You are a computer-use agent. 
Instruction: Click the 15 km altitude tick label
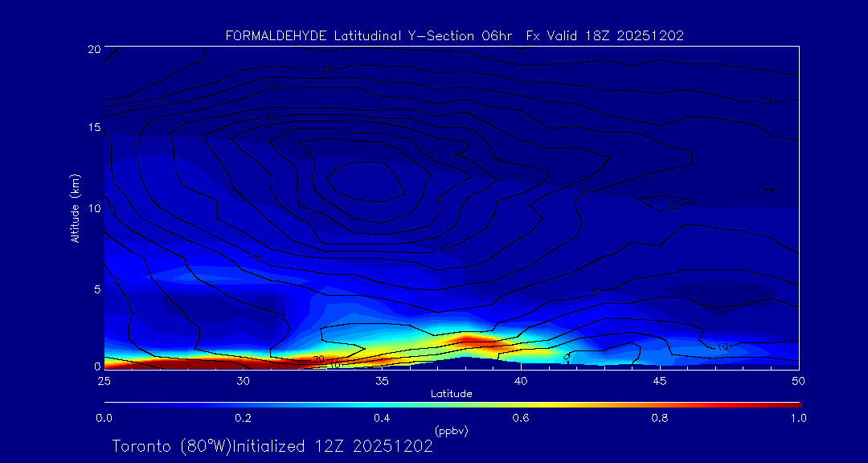[x=92, y=128]
